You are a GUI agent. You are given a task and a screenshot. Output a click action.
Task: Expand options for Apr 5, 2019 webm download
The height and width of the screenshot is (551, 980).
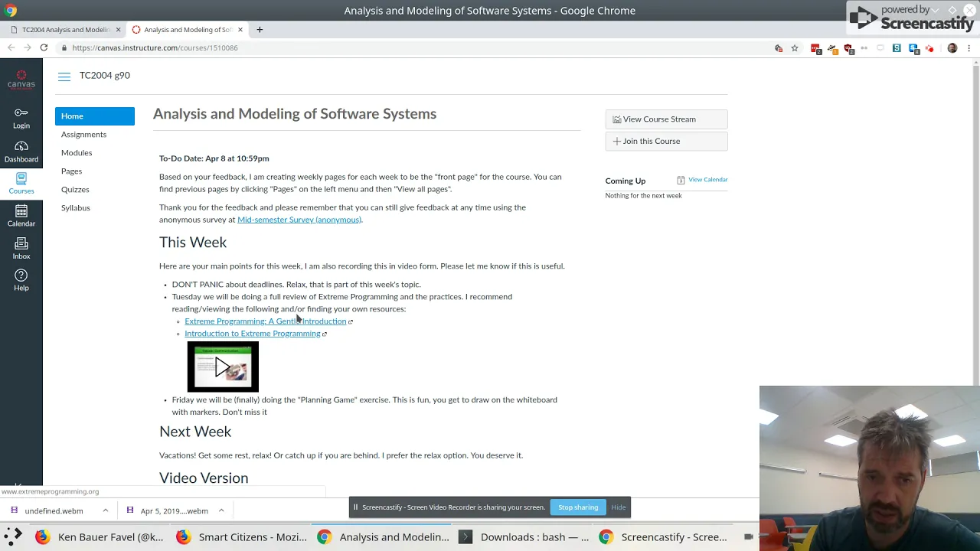tap(221, 510)
